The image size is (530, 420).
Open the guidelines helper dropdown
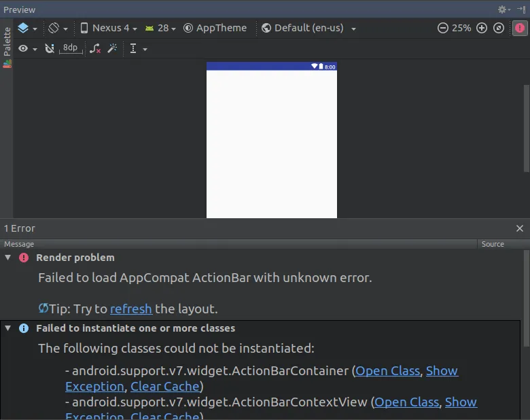(138, 49)
